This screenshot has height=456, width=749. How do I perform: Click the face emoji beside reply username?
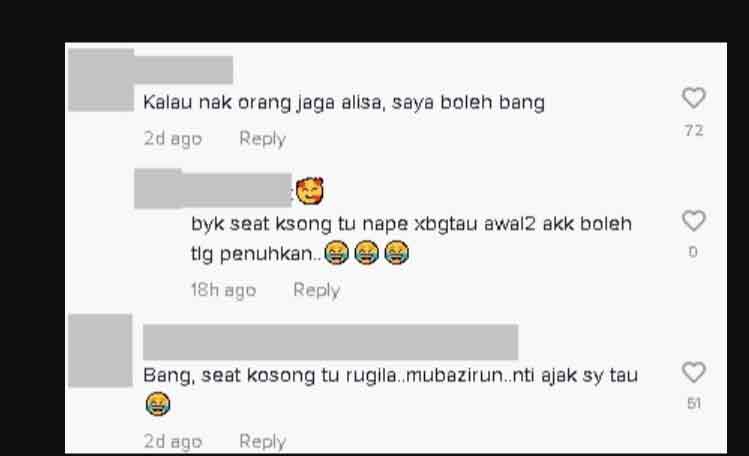coord(310,191)
